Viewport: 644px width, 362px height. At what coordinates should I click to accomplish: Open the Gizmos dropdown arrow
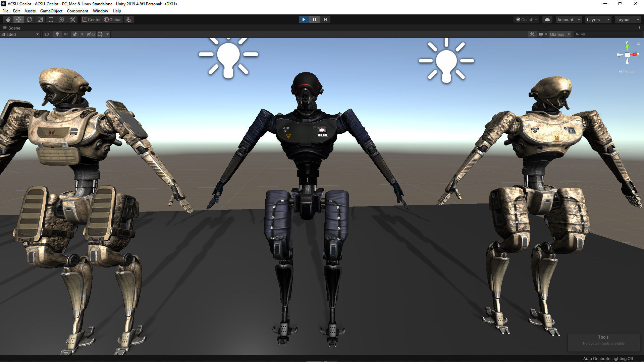pos(569,34)
